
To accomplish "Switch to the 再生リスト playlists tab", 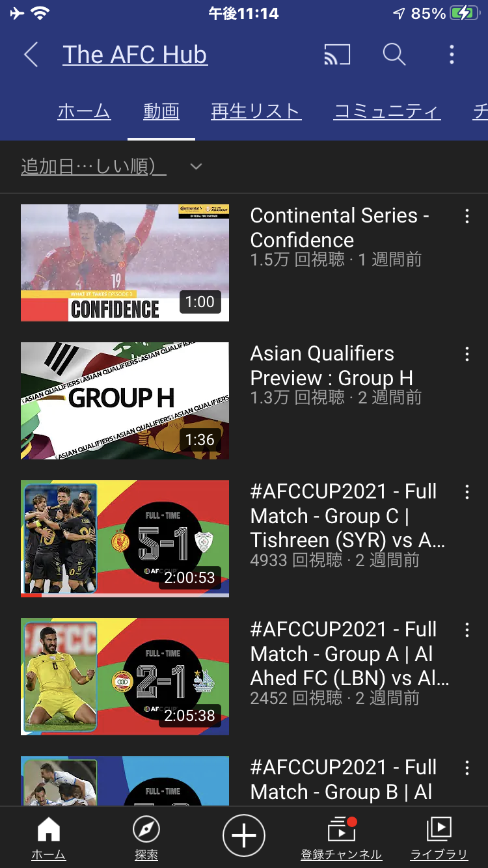I will (256, 112).
